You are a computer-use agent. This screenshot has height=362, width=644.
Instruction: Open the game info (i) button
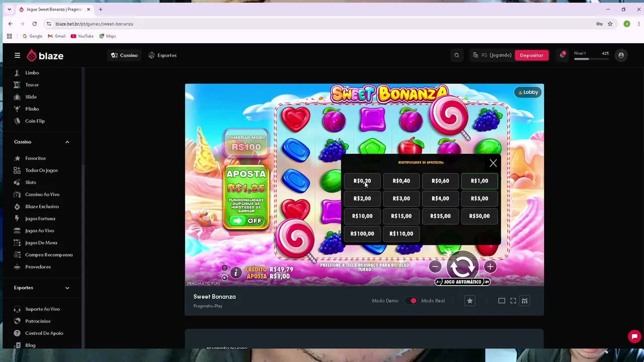coord(235,273)
